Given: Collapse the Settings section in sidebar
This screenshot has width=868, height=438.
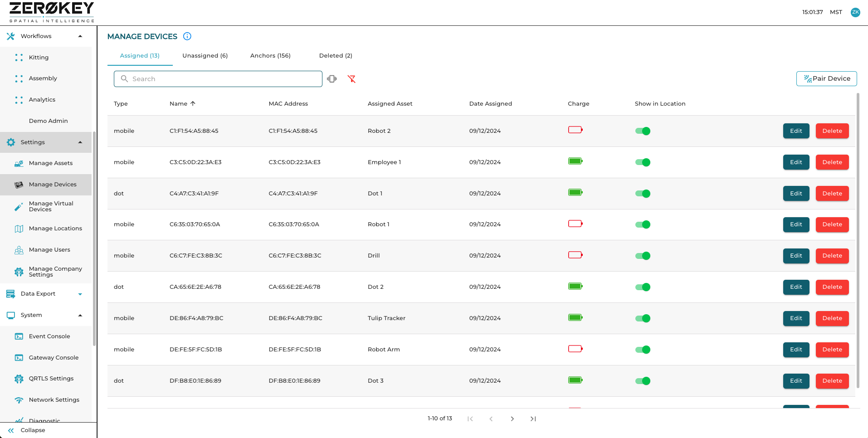Looking at the screenshot, I should 80,142.
